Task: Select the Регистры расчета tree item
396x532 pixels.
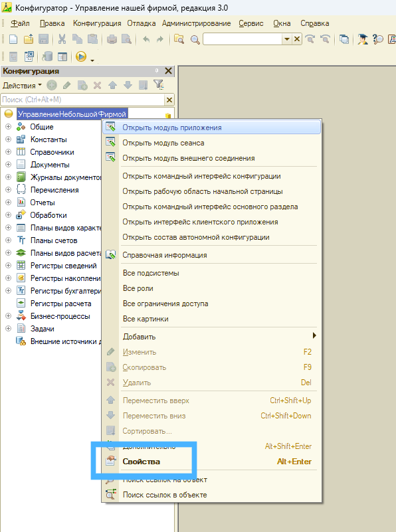Action: coord(60,304)
